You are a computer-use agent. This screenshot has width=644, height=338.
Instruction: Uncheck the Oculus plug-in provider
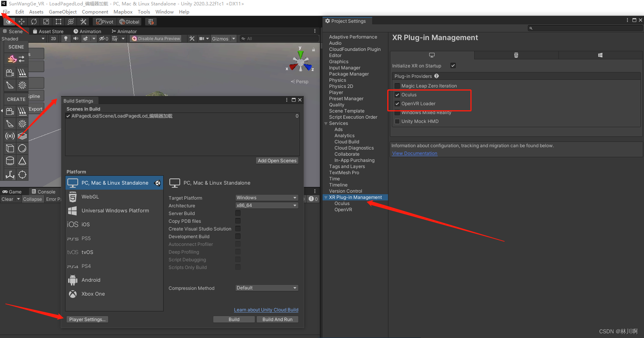click(x=397, y=95)
